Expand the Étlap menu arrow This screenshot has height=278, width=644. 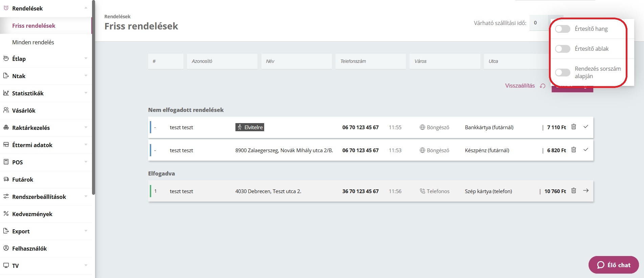click(86, 58)
